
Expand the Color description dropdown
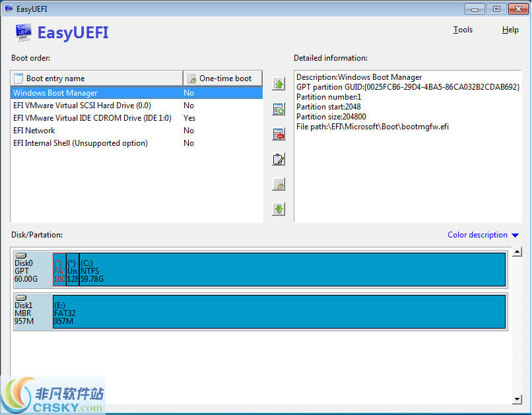[x=482, y=235]
